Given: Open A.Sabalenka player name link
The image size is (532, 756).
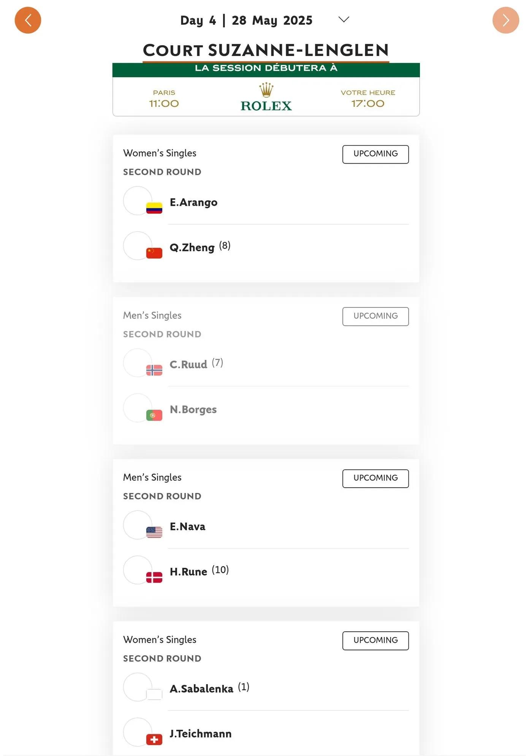Looking at the screenshot, I should pyautogui.click(x=201, y=688).
